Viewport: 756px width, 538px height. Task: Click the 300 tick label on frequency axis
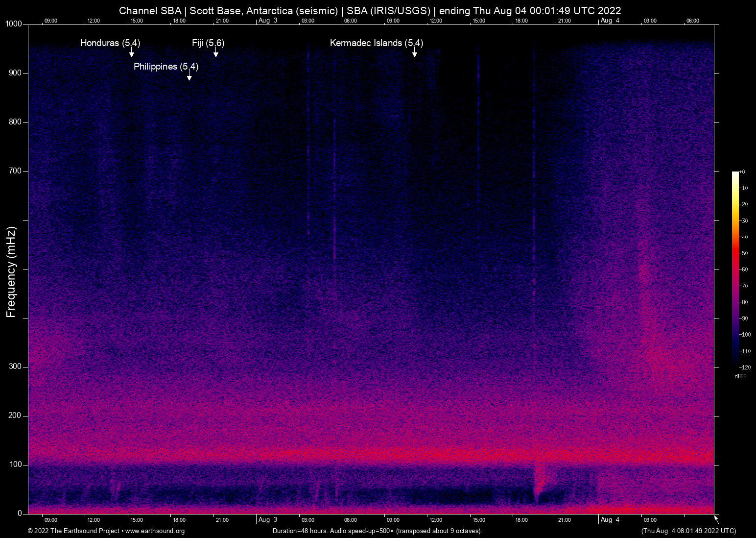pyautogui.click(x=15, y=367)
